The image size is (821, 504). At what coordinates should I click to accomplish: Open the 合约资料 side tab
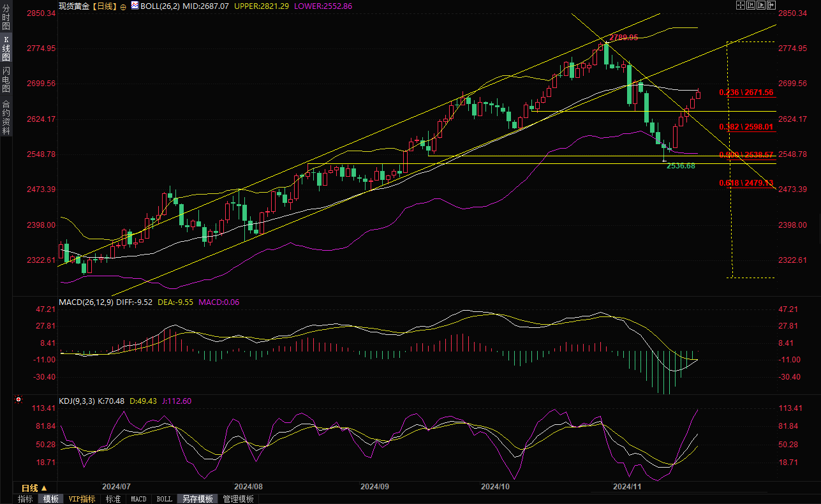tap(6, 117)
